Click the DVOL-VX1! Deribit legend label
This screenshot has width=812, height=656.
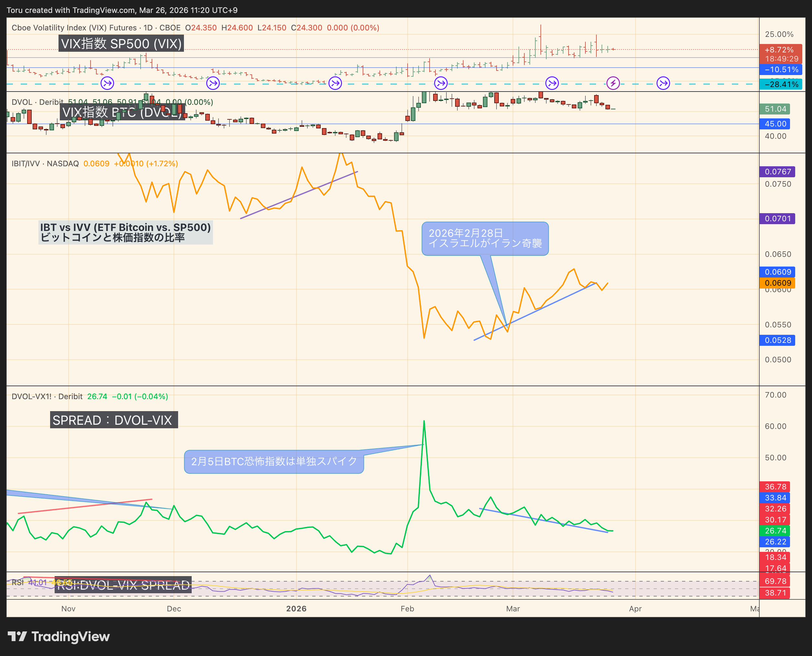pyautogui.click(x=47, y=396)
